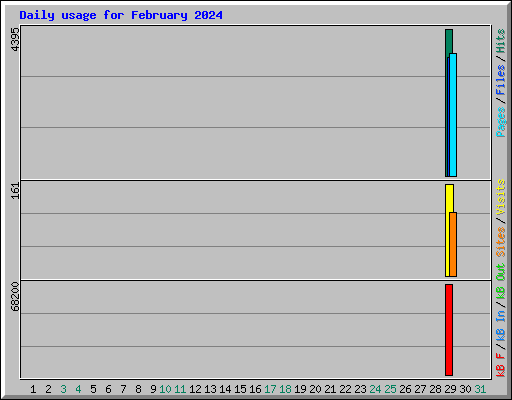Click the y-axis value 161

pos(15,191)
